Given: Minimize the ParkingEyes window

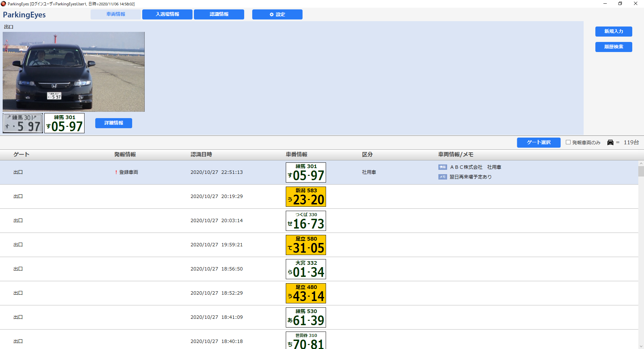Looking at the screenshot, I should click(x=605, y=4).
